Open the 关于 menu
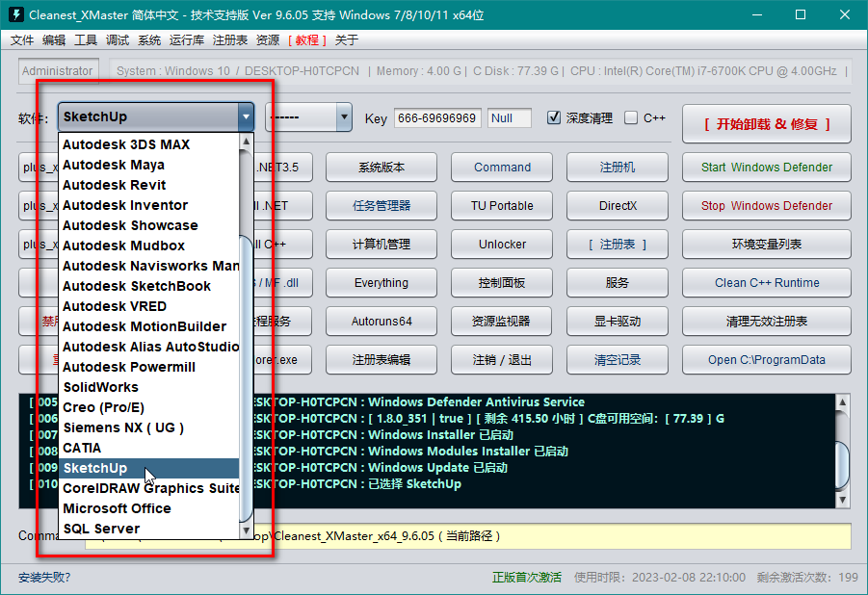This screenshot has width=868, height=595. click(x=347, y=39)
